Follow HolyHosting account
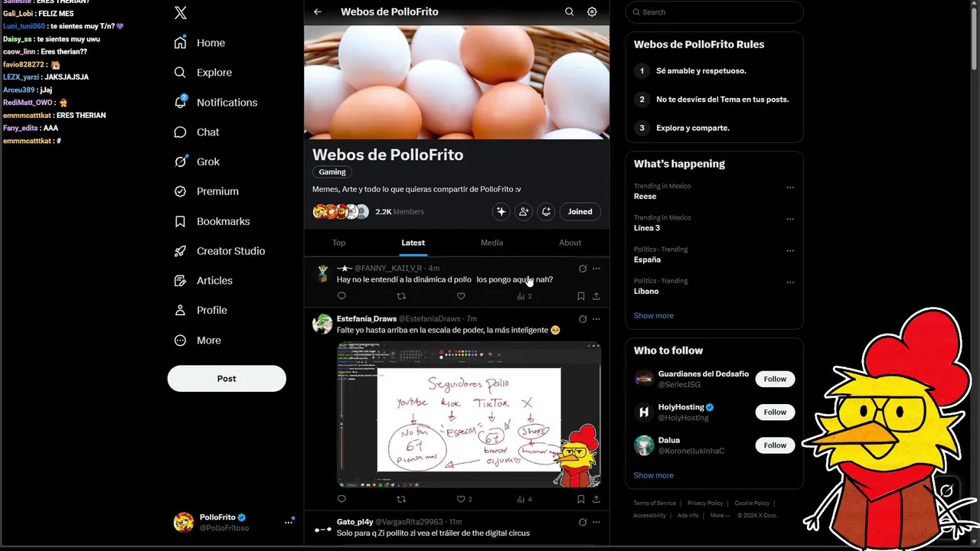This screenshot has height=551, width=980. [x=775, y=412]
